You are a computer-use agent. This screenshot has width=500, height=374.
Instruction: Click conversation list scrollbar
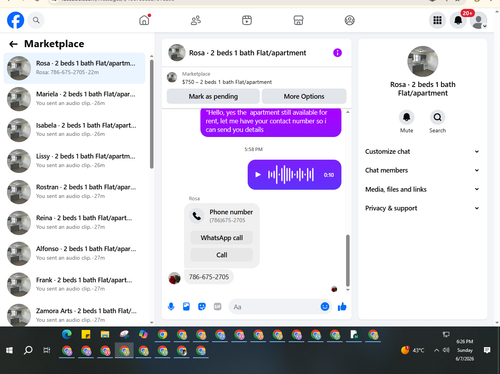click(x=152, y=114)
